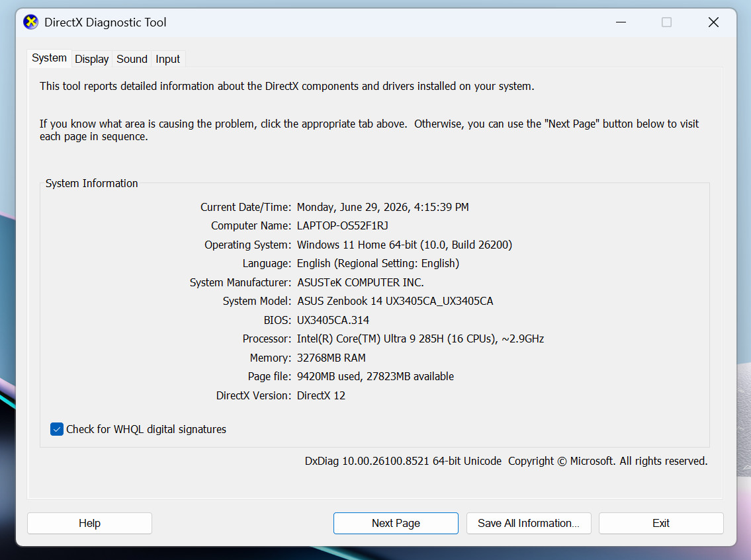Click the Exit button
751x560 pixels.
(x=661, y=523)
